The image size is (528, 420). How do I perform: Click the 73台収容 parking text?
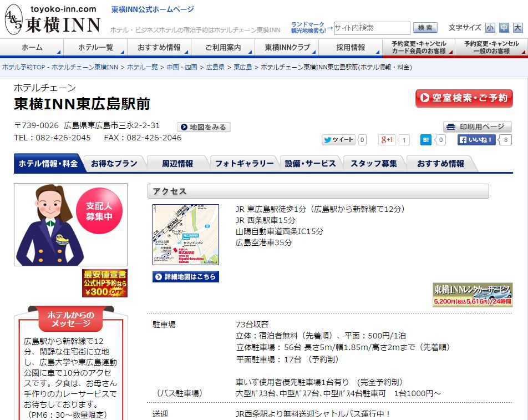252,325
